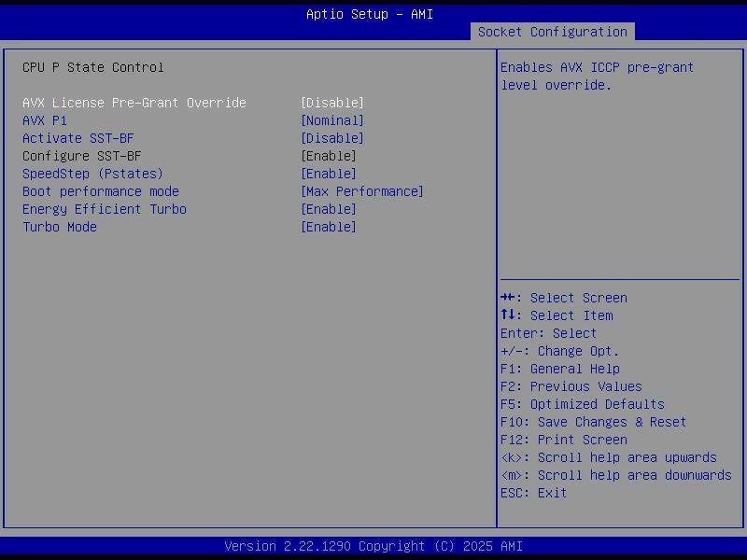The height and width of the screenshot is (560, 747).
Task: Click the Aptio Setup - AMI title
Action: pyautogui.click(x=370, y=14)
